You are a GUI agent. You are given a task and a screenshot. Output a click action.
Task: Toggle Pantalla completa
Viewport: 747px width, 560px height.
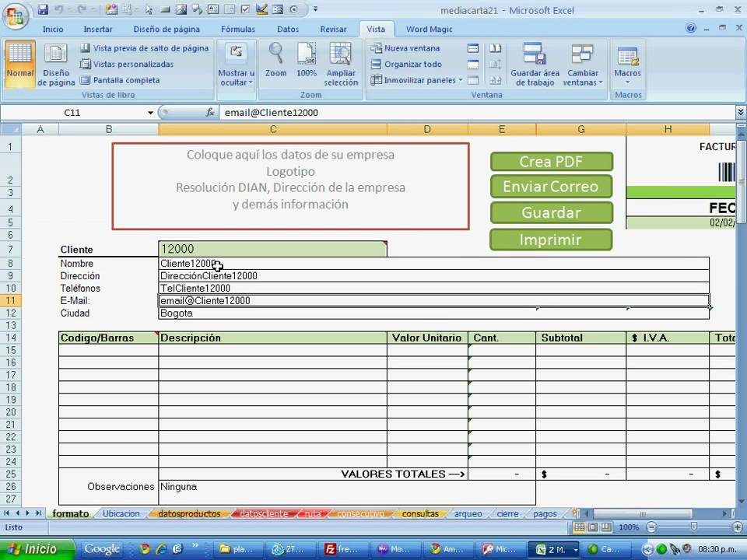120,80
